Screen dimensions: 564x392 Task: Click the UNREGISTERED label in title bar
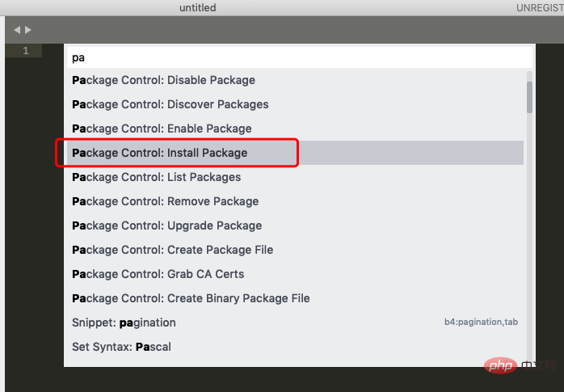[x=539, y=8]
